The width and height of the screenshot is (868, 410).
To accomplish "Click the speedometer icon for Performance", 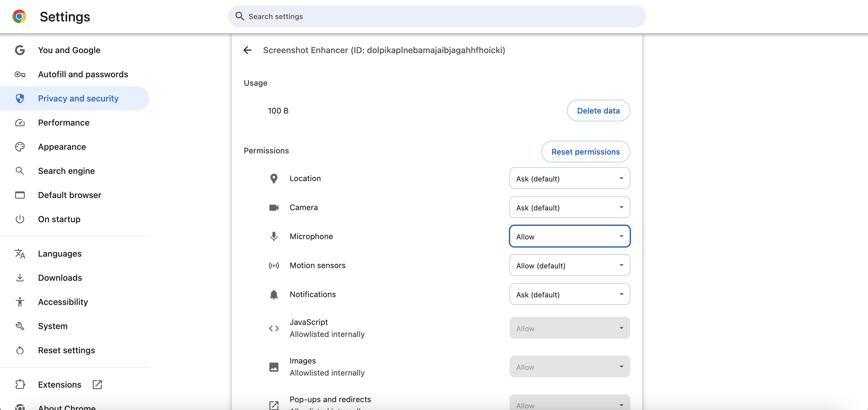I will pyautogui.click(x=20, y=123).
